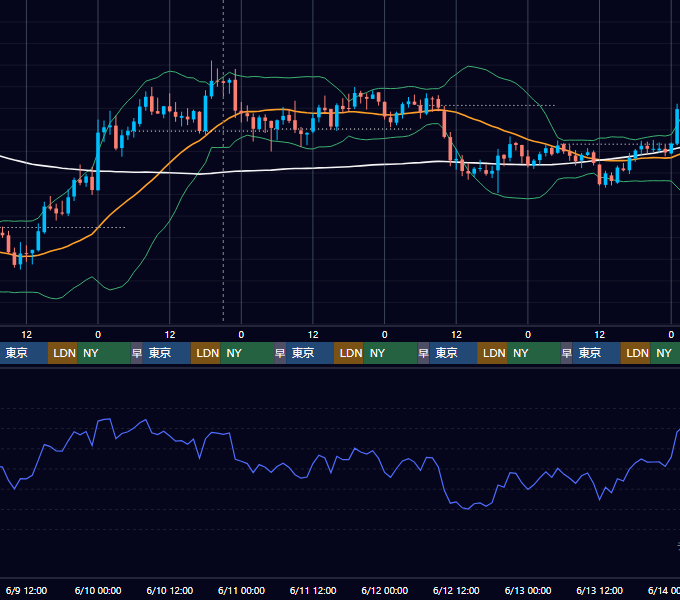Select the 東京 session block above 6/10 12:00
The image size is (680, 600).
pos(167,353)
